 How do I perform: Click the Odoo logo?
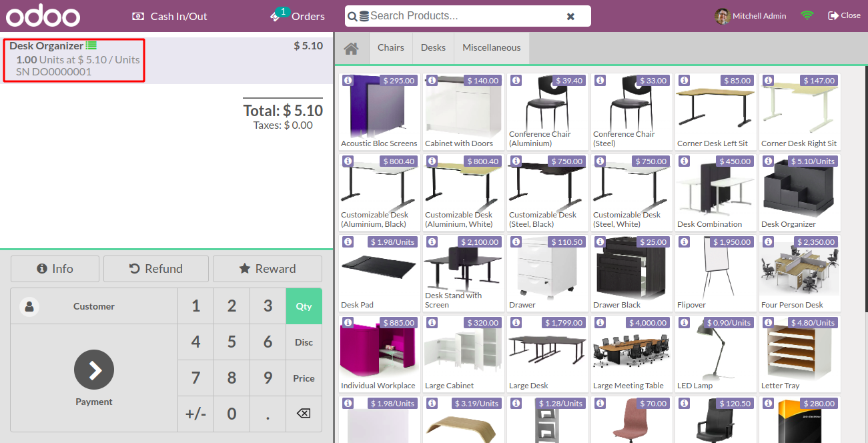pyautogui.click(x=43, y=15)
